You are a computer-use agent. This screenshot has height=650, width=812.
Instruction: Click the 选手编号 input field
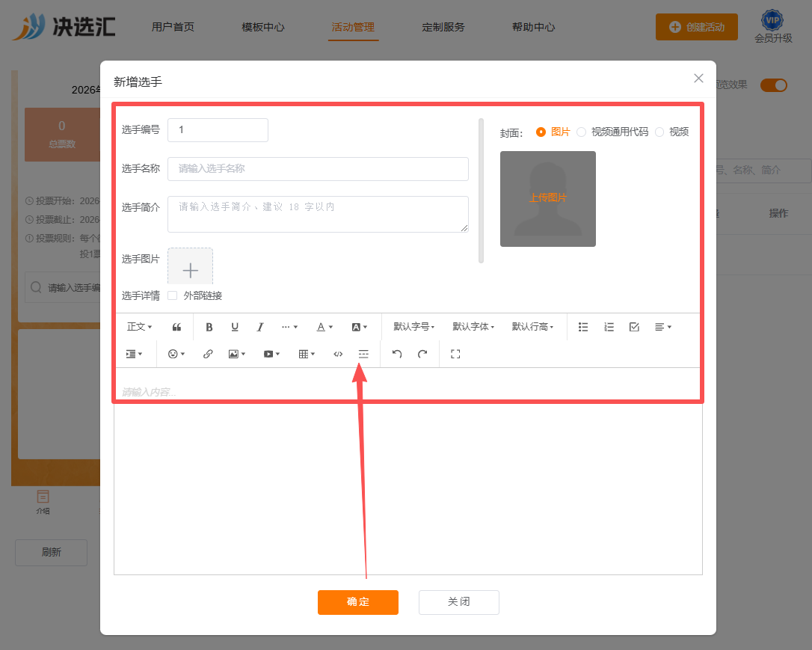click(218, 130)
